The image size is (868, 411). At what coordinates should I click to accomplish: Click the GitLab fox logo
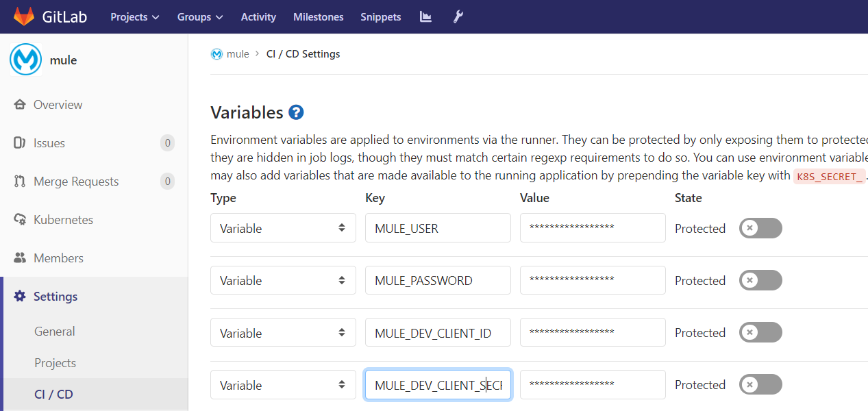pyautogui.click(x=24, y=16)
